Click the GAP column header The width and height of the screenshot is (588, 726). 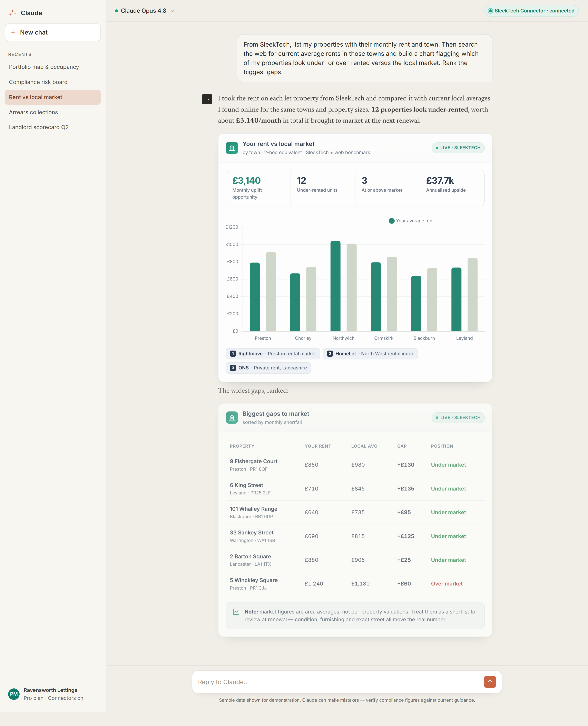(402, 446)
